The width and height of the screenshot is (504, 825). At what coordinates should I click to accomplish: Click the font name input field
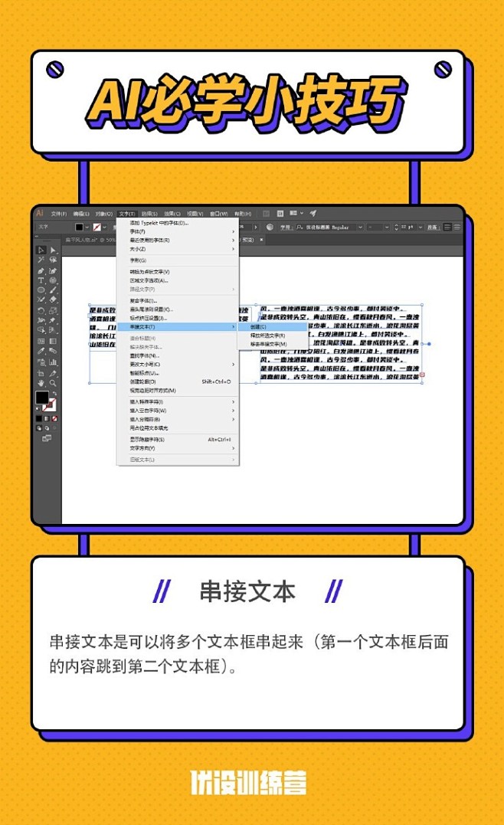point(329,228)
